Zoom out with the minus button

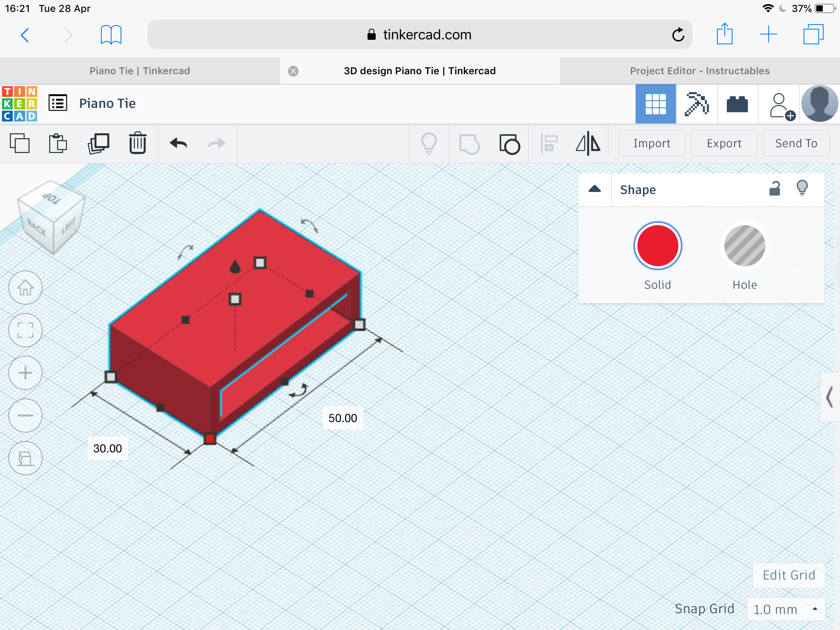(25, 415)
